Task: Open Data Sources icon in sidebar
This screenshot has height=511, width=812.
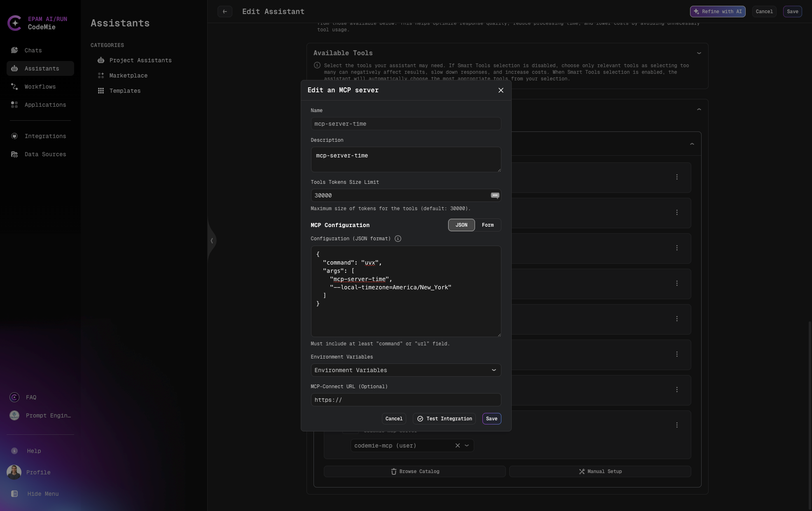Action: [14, 154]
